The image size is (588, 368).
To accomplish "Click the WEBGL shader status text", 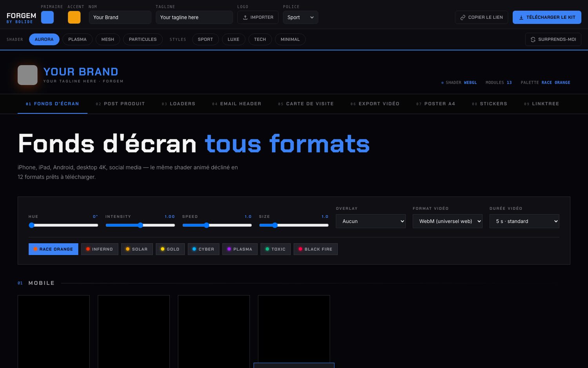I will (x=470, y=83).
